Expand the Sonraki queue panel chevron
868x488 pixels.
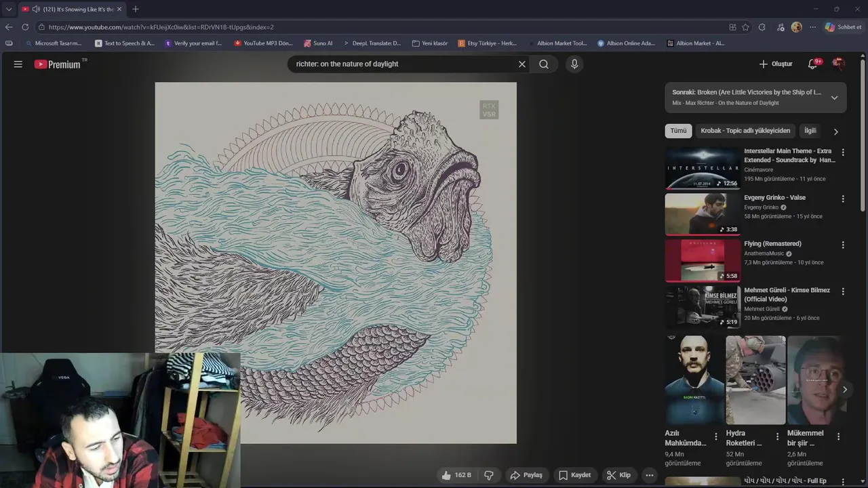pyautogui.click(x=834, y=98)
